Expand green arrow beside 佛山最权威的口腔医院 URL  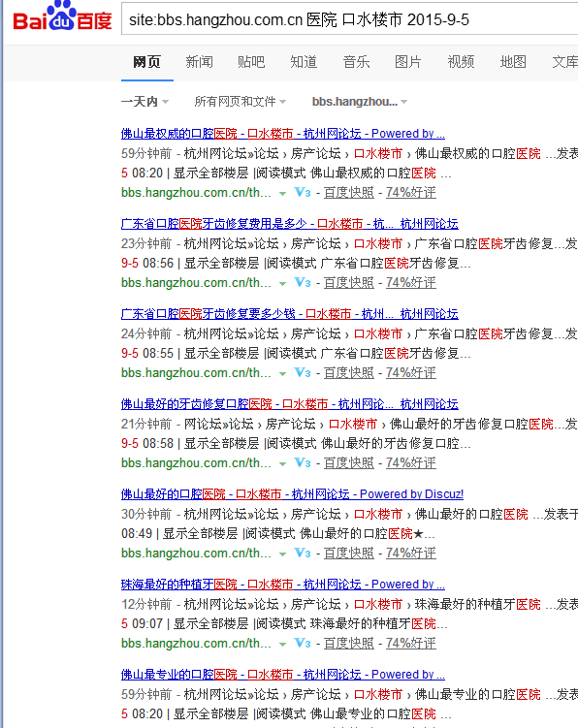point(282,194)
